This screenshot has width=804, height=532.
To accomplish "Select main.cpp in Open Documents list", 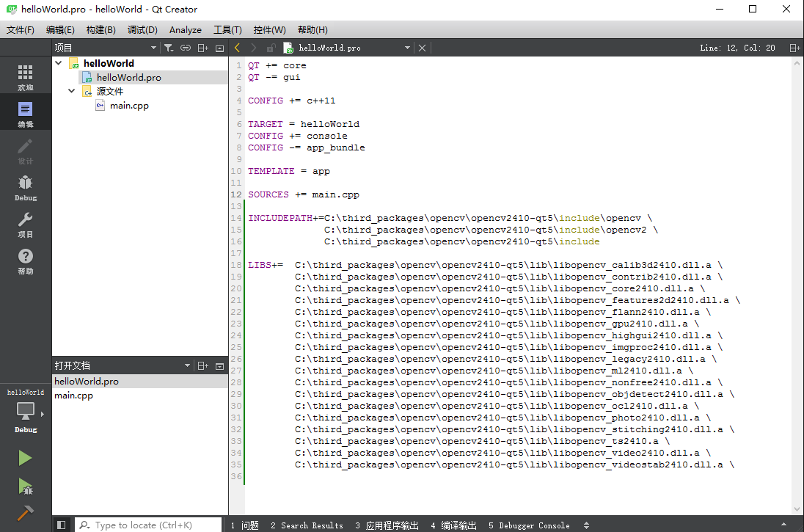I will click(x=140, y=396).
